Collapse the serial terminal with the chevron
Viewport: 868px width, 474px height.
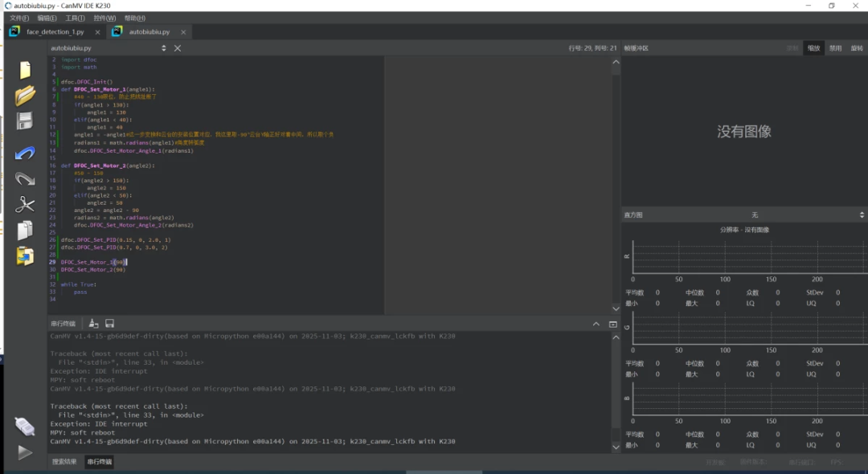597,324
